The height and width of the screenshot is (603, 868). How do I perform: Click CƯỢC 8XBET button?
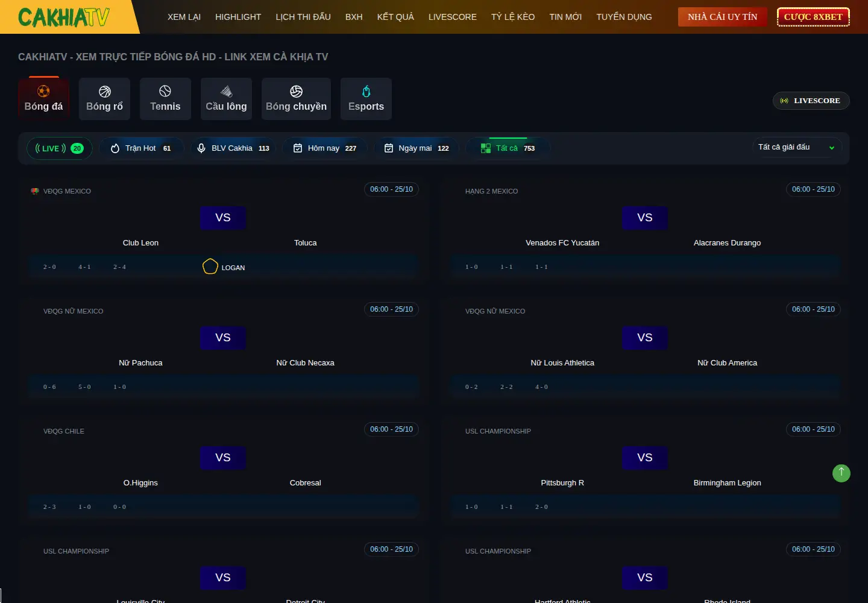pyautogui.click(x=813, y=17)
